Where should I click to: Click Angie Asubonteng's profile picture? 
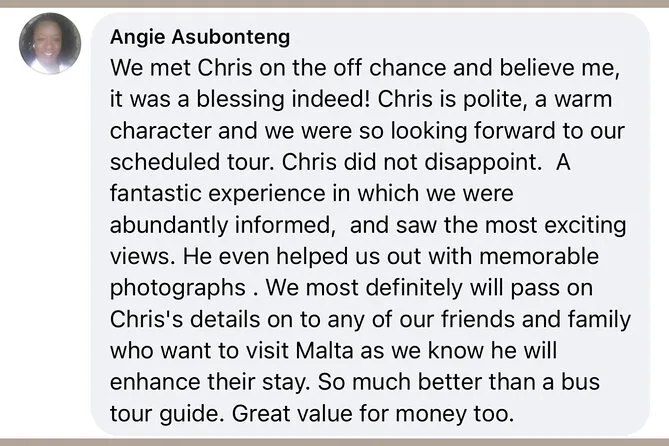click(50, 44)
